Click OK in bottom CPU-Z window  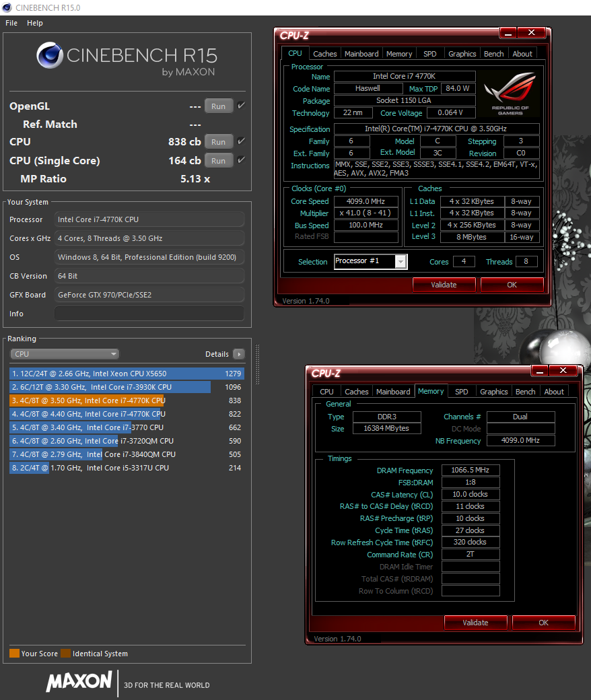(x=543, y=623)
